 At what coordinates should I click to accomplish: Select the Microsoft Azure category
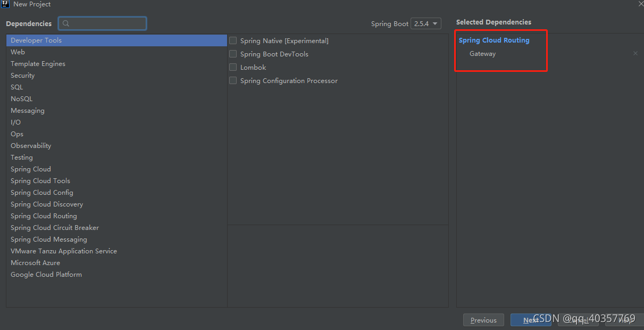tap(116, 263)
